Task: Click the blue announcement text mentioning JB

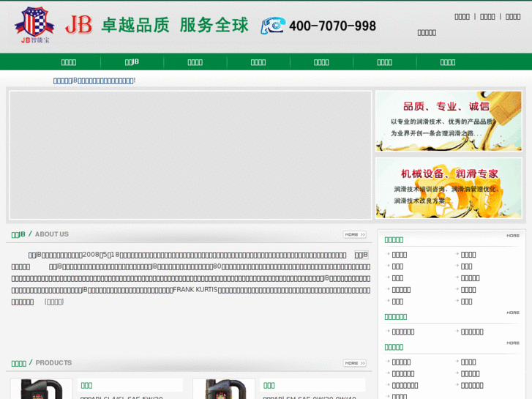Action: coord(94,81)
